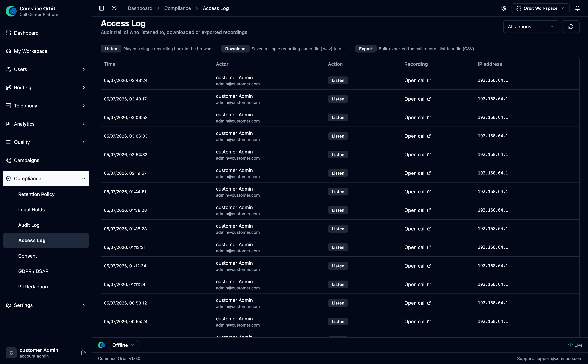Click the Export legend badge
The height and width of the screenshot is (364, 588).
pos(366,49)
